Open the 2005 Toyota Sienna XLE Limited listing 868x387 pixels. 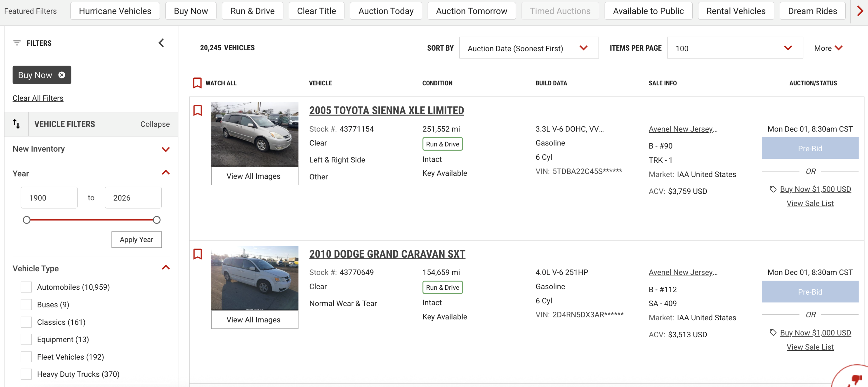(387, 110)
